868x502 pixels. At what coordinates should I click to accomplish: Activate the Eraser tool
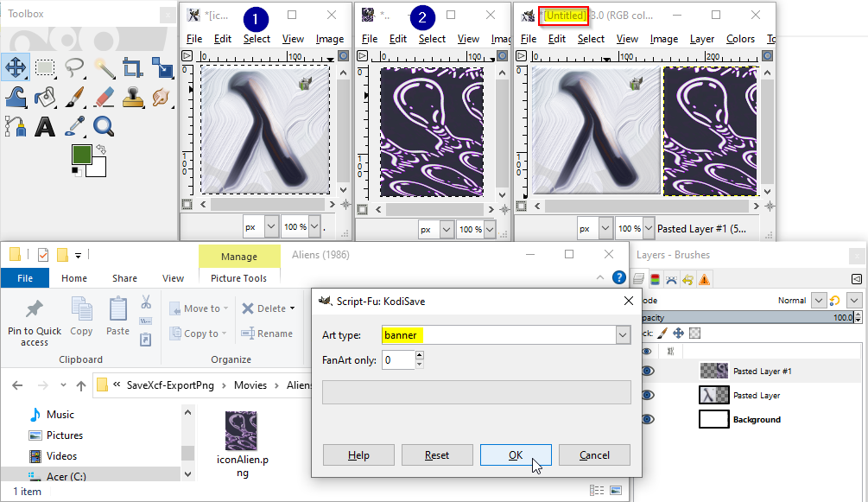point(104,98)
